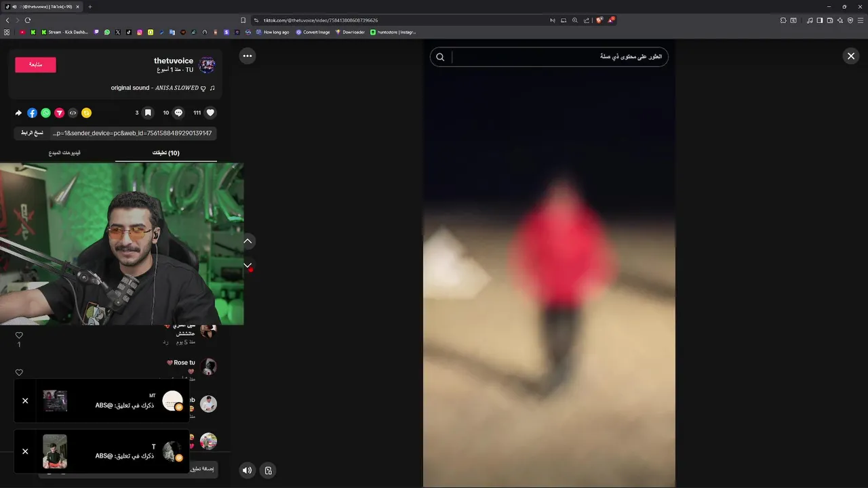The width and height of the screenshot is (868, 488).
Task: Open the Twitch bookmark icon
Action: click(x=96, y=32)
